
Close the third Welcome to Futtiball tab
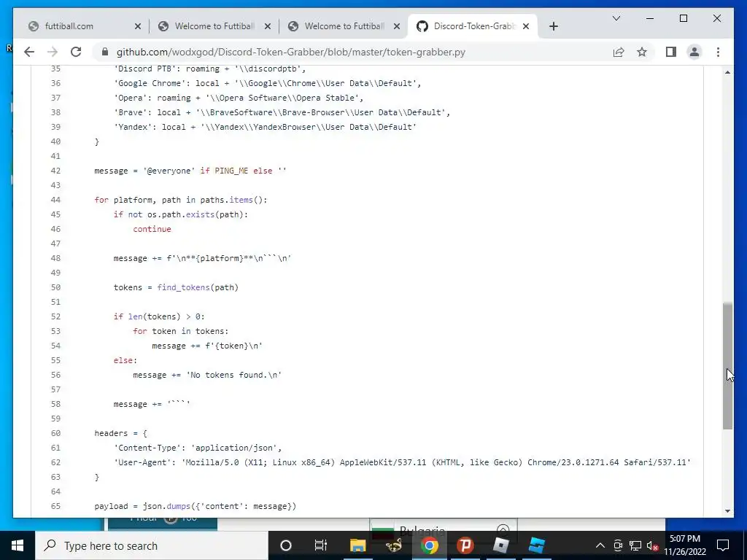[397, 26]
